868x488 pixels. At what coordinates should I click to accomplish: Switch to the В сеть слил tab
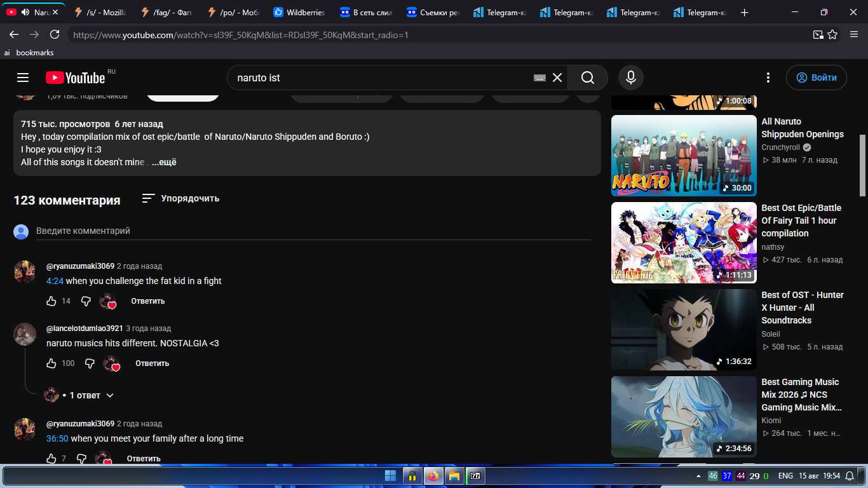point(367,13)
